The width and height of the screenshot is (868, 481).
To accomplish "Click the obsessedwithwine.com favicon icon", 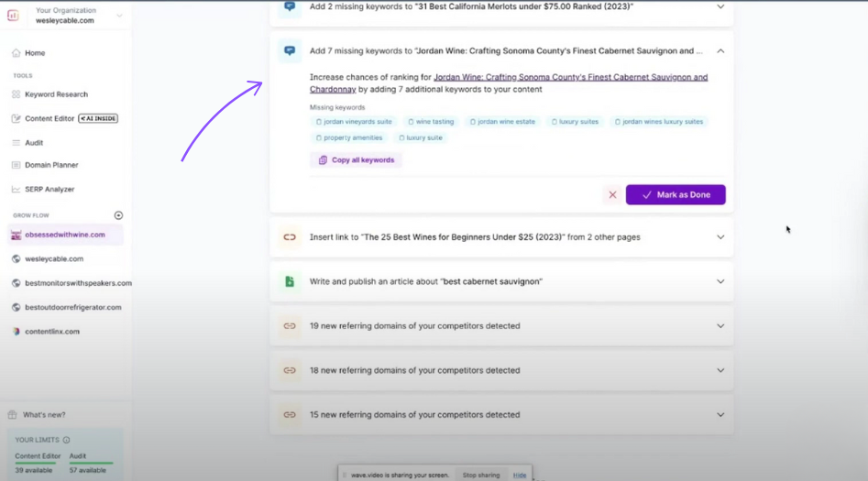I will pos(16,235).
